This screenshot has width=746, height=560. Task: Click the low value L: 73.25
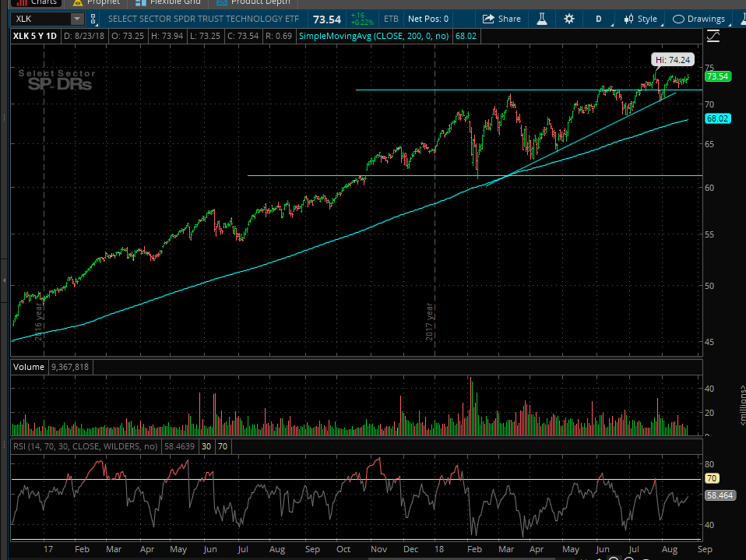coord(205,36)
